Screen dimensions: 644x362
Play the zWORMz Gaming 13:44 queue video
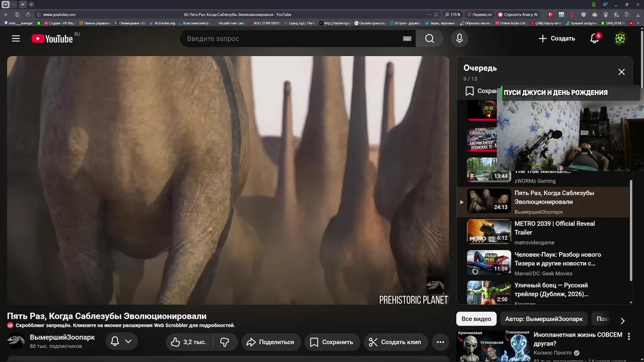[489, 170]
